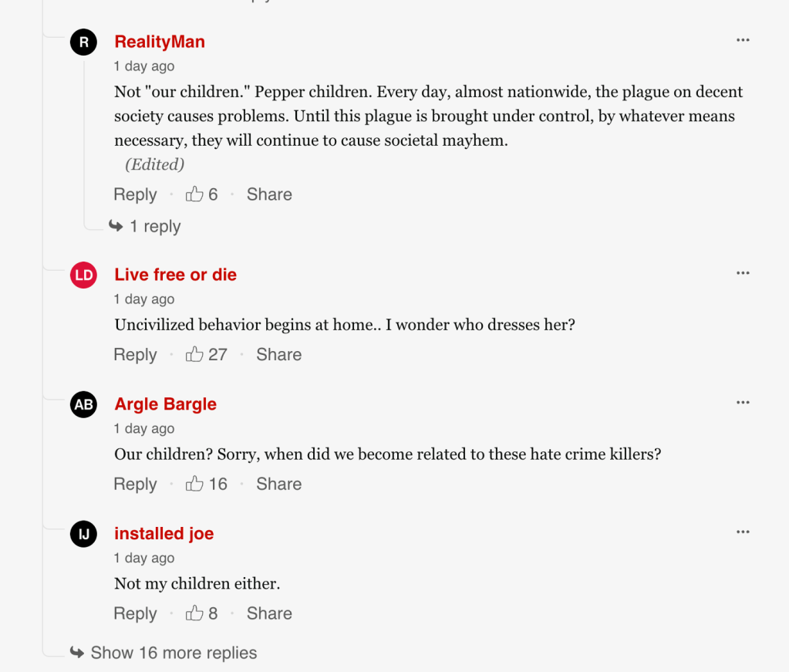Click RealityMan's avatar icon
789x672 pixels.
[x=83, y=42]
